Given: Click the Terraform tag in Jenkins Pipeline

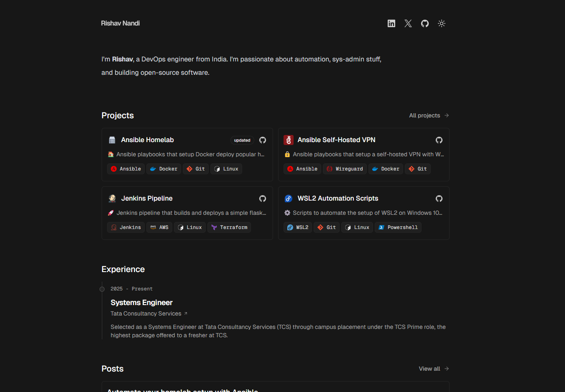Looking at the screenshot, I should [x=229, y=227].
